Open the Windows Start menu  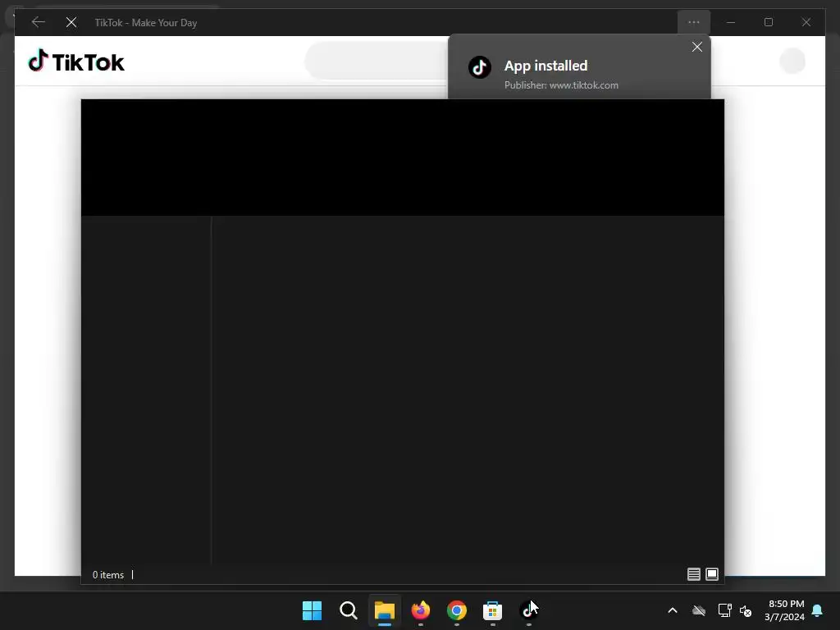[x=312, y=610]
